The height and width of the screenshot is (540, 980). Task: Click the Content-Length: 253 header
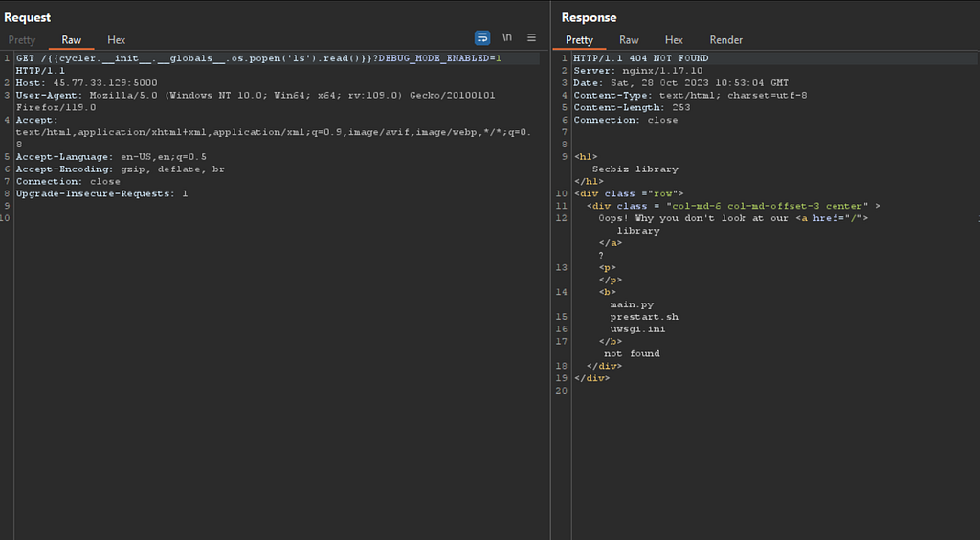pos(632,107)
